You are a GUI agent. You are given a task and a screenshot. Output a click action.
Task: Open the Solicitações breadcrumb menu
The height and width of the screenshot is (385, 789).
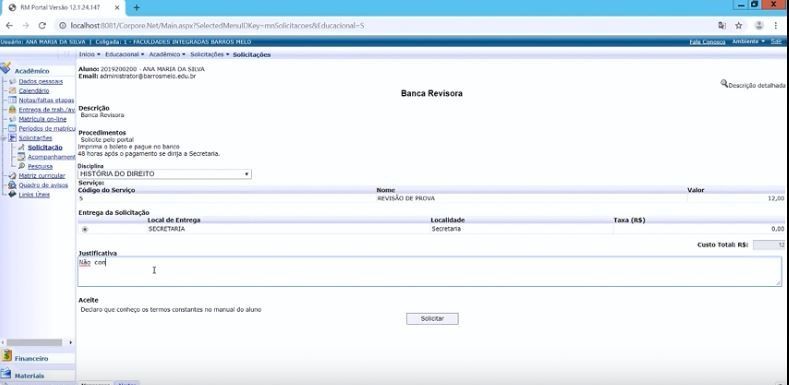point(210,54)
